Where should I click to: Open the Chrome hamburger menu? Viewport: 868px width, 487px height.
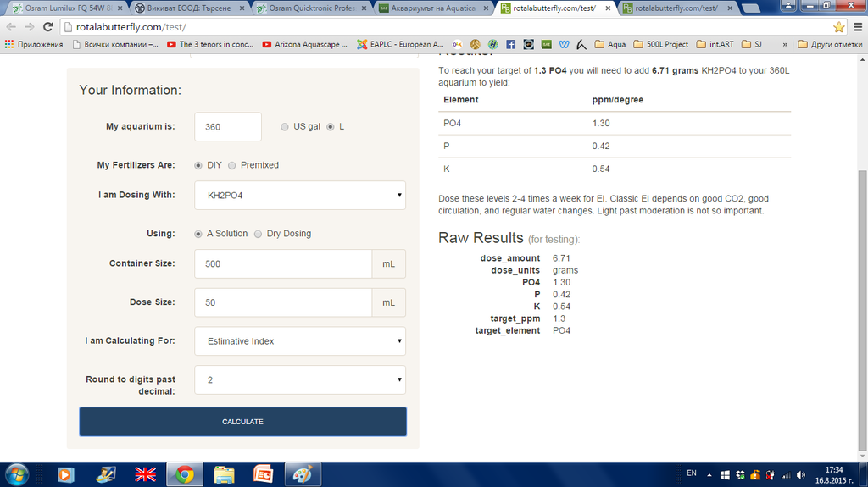pyautogui.click(x=856, y=26)
